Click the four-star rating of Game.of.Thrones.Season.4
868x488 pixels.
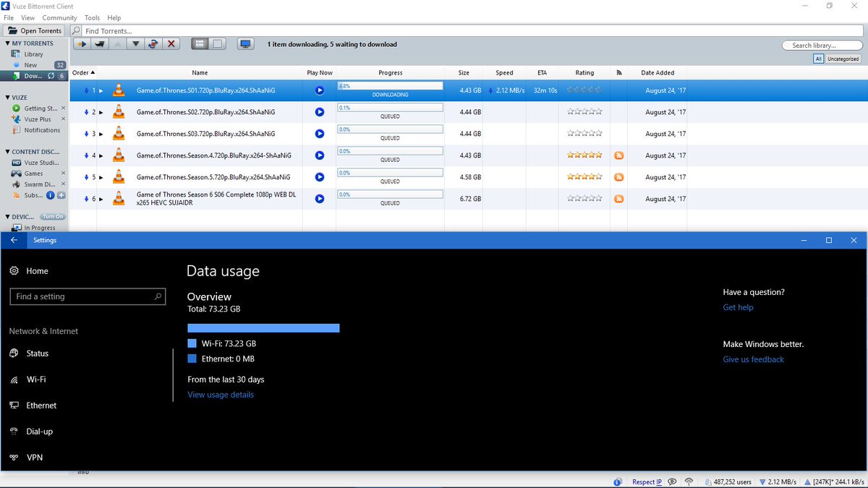click(x=584, y=155)
